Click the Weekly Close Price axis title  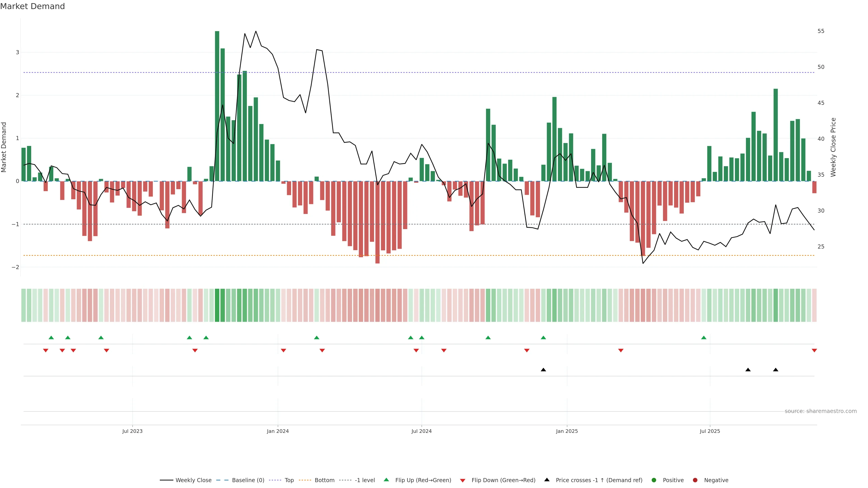point(833,147)
